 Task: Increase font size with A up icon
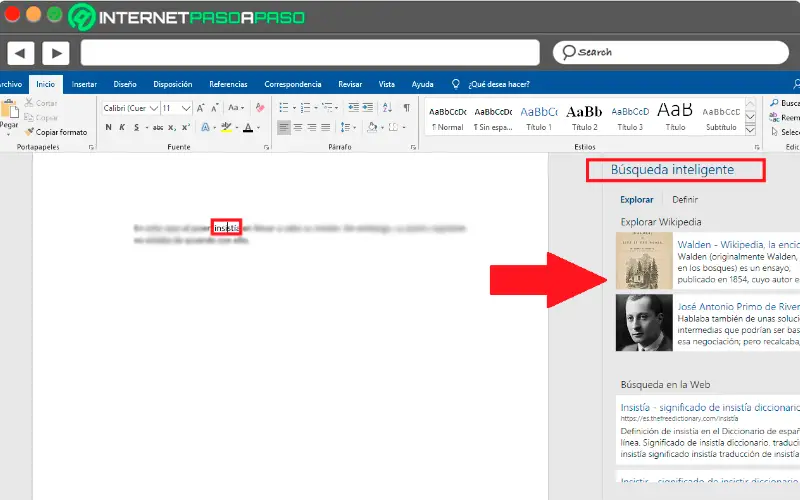point(201,108)
